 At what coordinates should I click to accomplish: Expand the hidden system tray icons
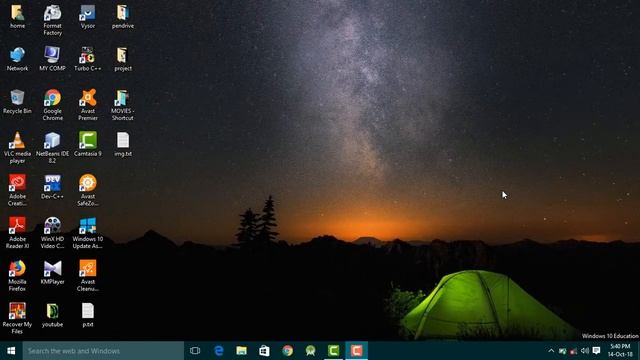tap(551, 351)
